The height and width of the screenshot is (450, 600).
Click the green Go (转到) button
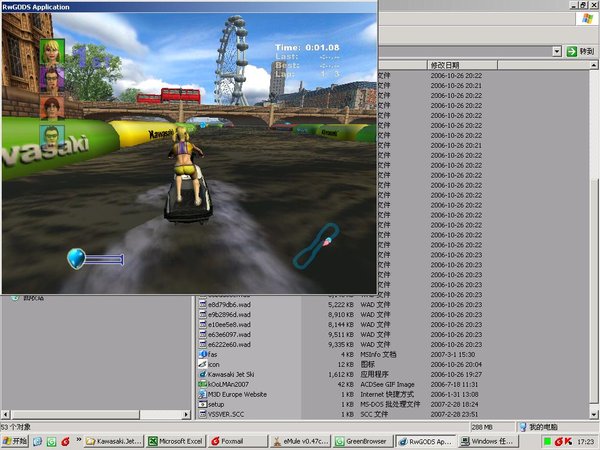pos(578,51)
